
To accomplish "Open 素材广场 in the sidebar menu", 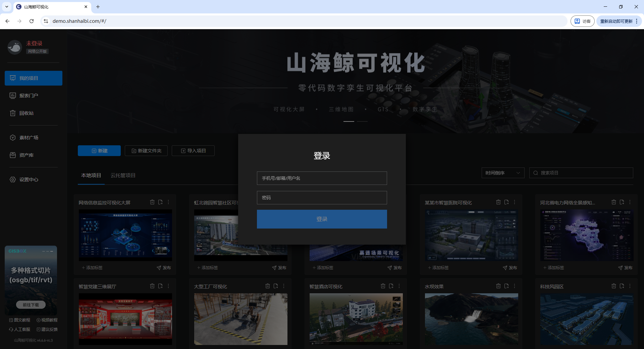I will 29,138.
